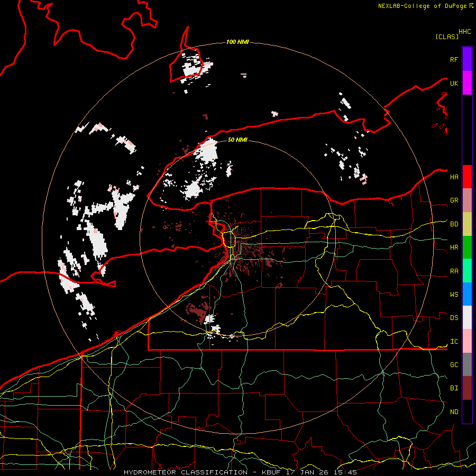
Task: Pick the white DS legend swatch
Action: click(467, 317)
